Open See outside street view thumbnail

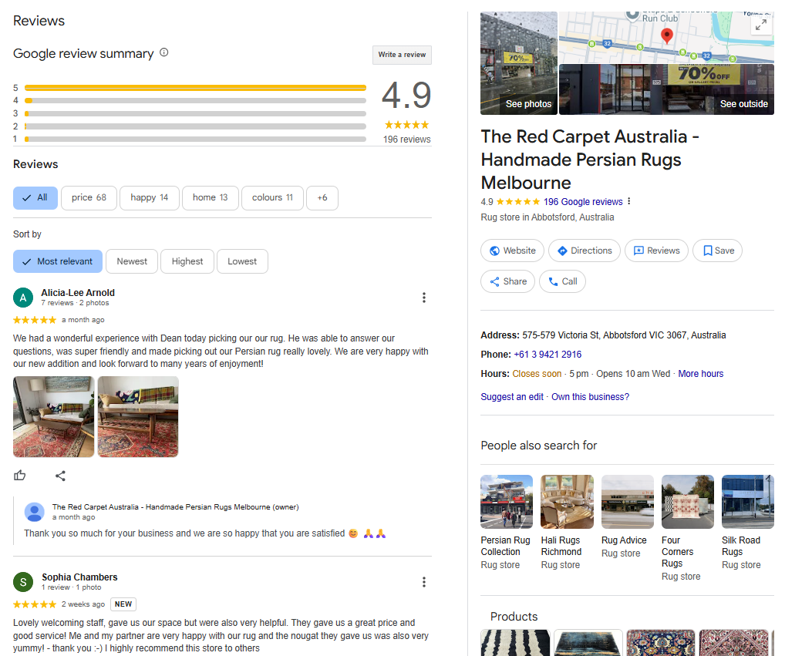(x=666, y=89)
